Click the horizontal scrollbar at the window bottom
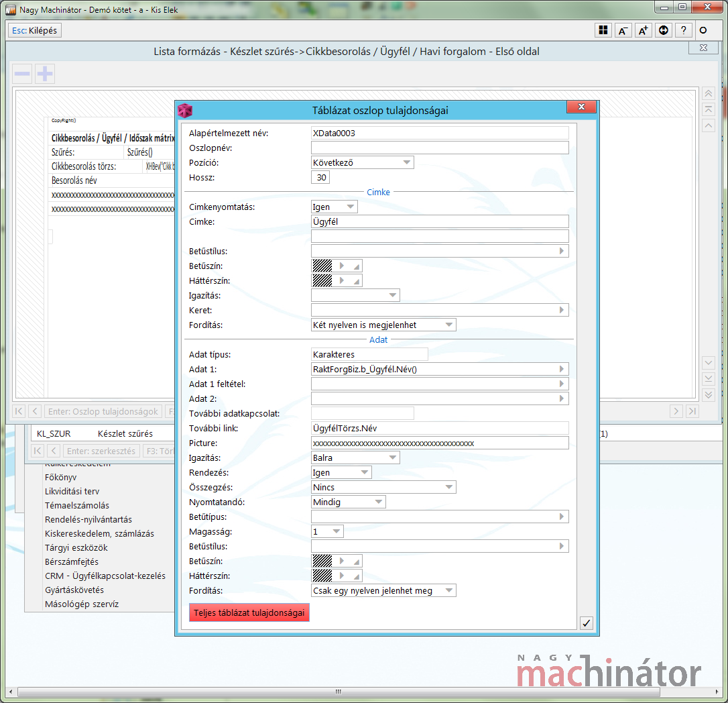Image resolution: width=728 pixels, height=703 pixels. (339, 692)
